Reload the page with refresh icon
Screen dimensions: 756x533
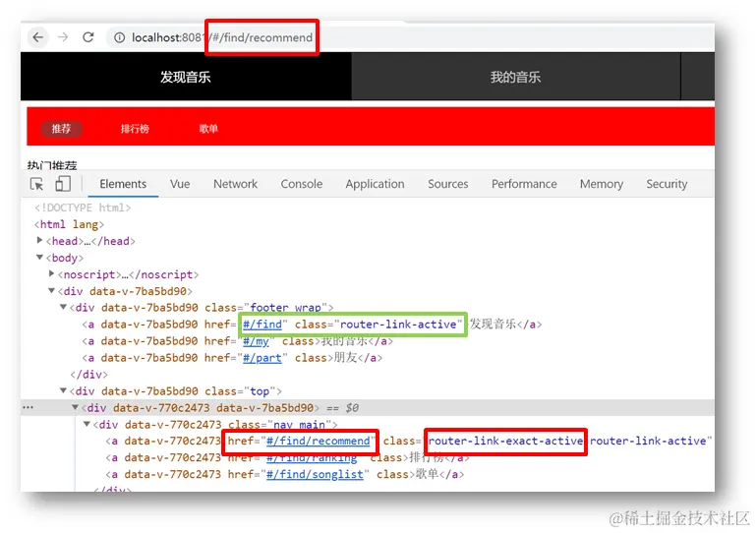point(88,37)
